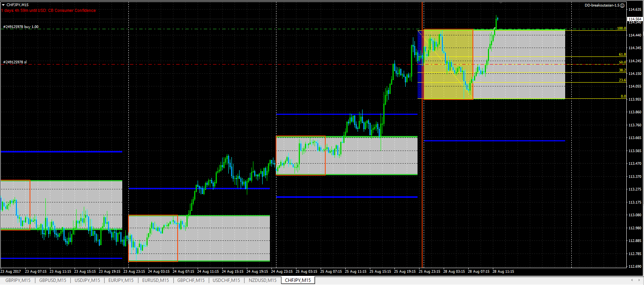Screen dimensions: 644x285
Task: Select the #249125978 buy 1.00 order label
Action: click(21, 27)
